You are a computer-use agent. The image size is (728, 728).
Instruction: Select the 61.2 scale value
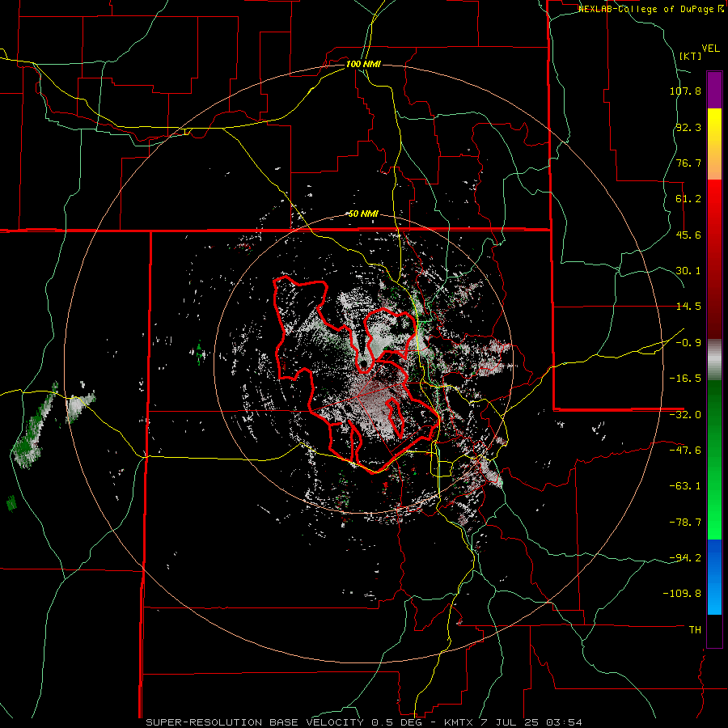(688, 199)
